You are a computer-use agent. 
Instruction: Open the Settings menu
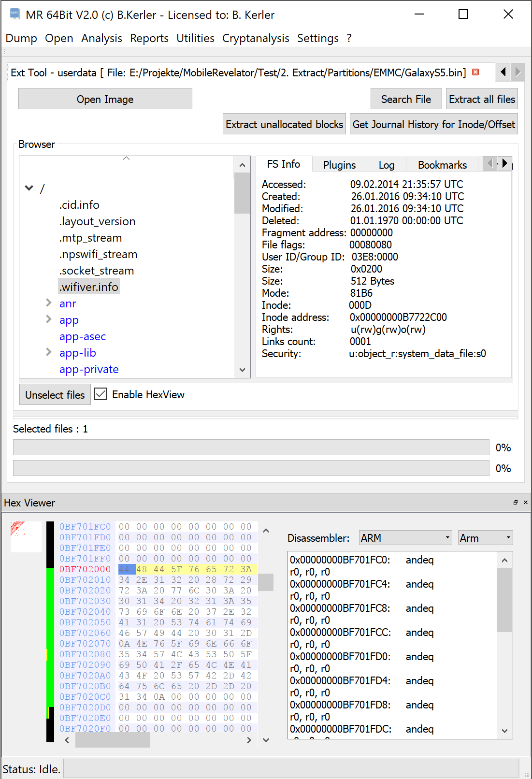tap(318, 38)
